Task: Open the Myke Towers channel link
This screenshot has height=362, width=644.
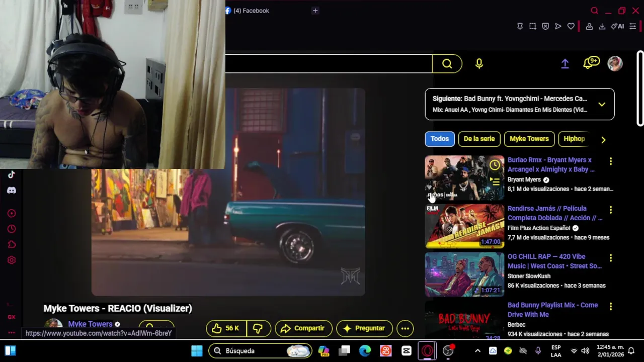Action: [90, 324]
